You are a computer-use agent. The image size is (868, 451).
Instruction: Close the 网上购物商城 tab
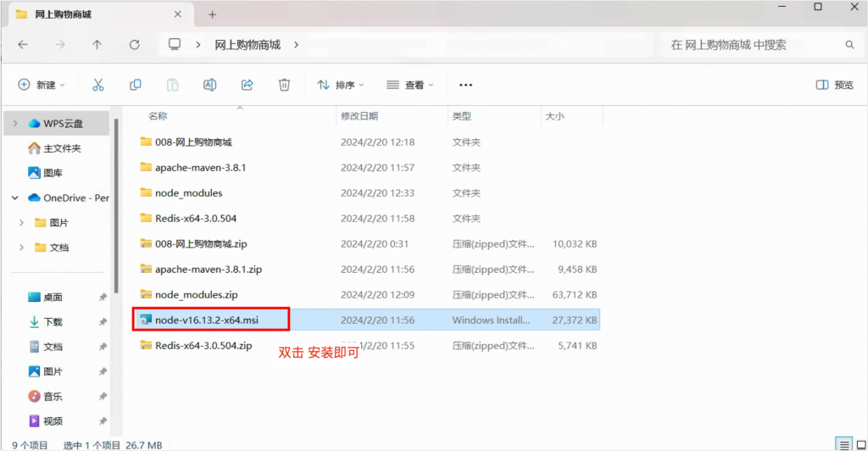click(178, 14)
